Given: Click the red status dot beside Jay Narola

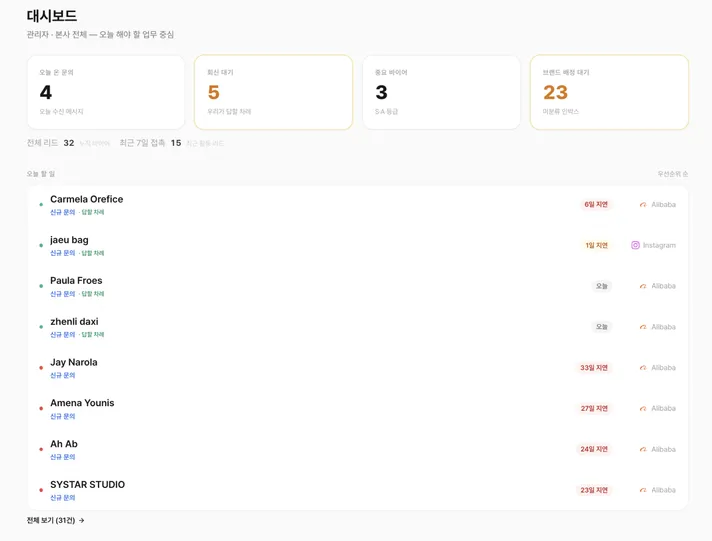Looking at the screenshot, I should [x=41, y=368].
